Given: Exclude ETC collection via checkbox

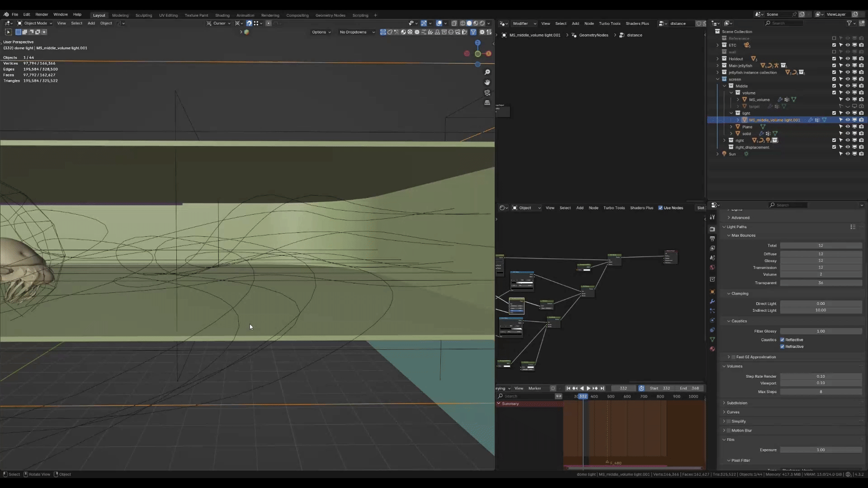Looking at the screenshot, I should pos(834,45).
